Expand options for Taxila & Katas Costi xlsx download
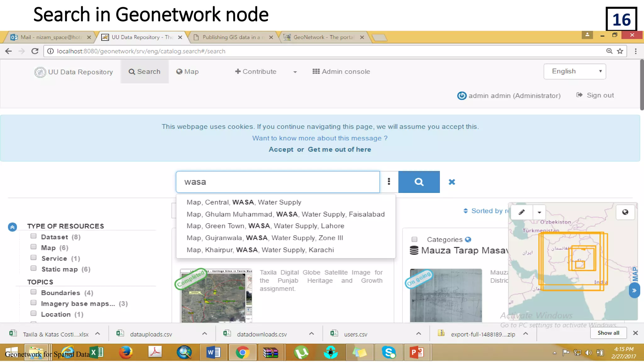This screenshot has width=644, height=362. [x=97, y=334]
